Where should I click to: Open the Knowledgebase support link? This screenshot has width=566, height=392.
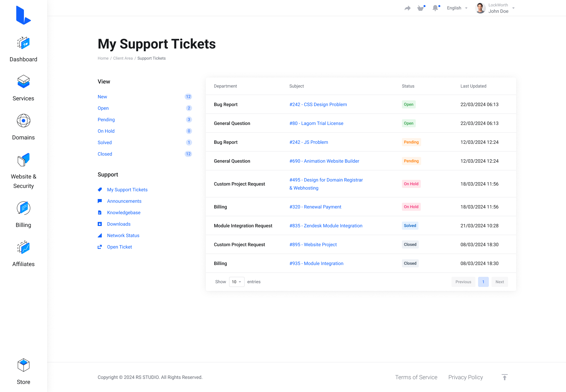coord(124,213)
